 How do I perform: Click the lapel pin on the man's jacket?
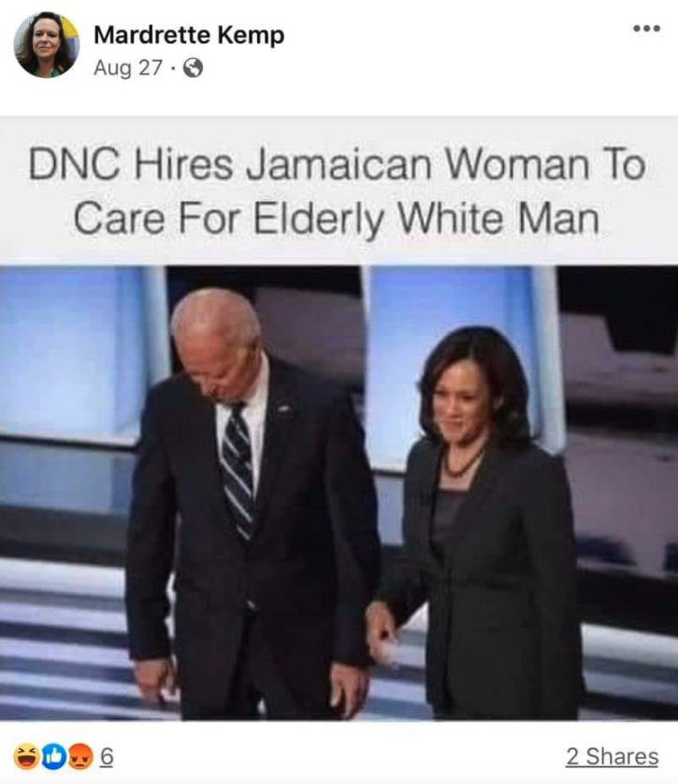pos(284,409)
